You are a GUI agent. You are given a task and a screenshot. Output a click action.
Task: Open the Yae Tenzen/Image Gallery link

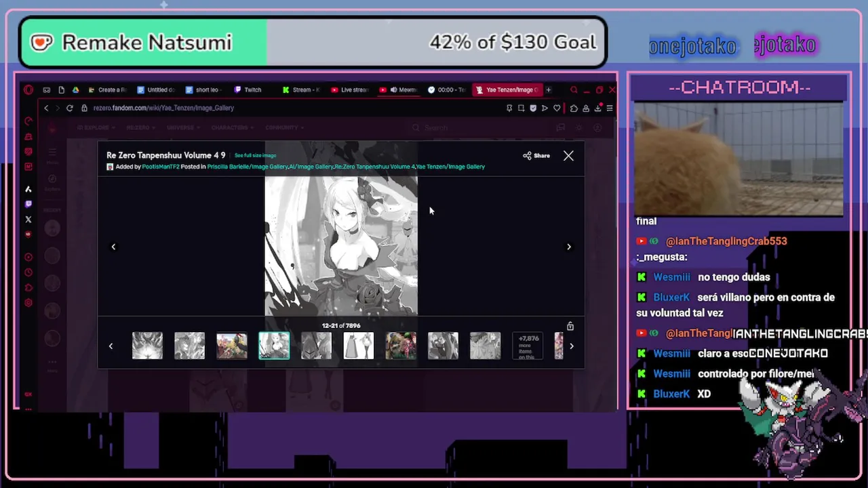pyautogui.click(x=450, y=167)
